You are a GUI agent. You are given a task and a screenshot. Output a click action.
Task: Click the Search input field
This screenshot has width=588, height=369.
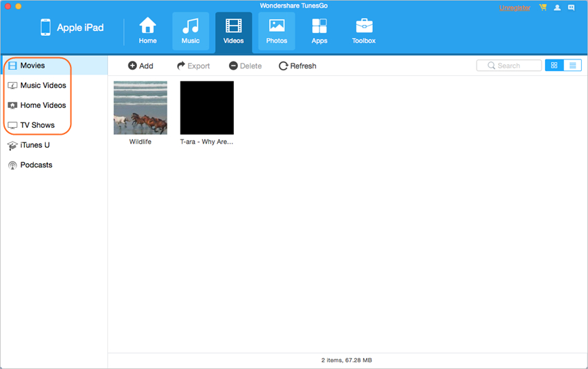click(x=509, y=66)
